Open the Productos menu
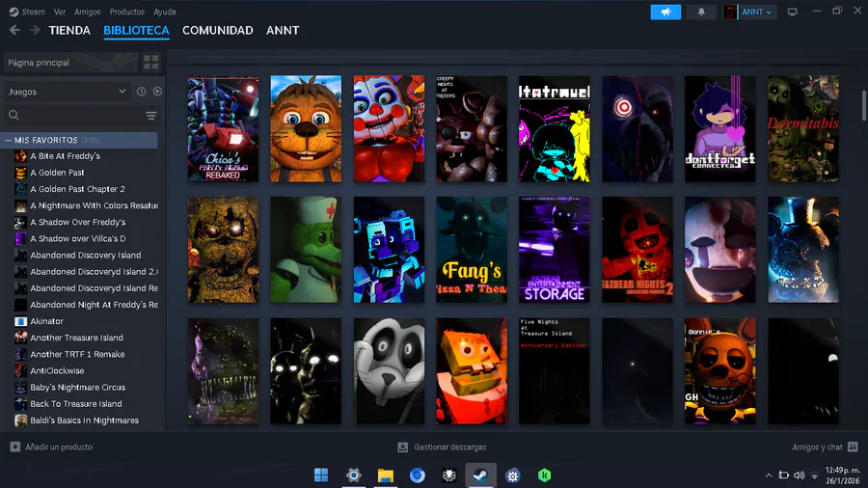Viewport: 868px width, 488px height. coord(126,12)
